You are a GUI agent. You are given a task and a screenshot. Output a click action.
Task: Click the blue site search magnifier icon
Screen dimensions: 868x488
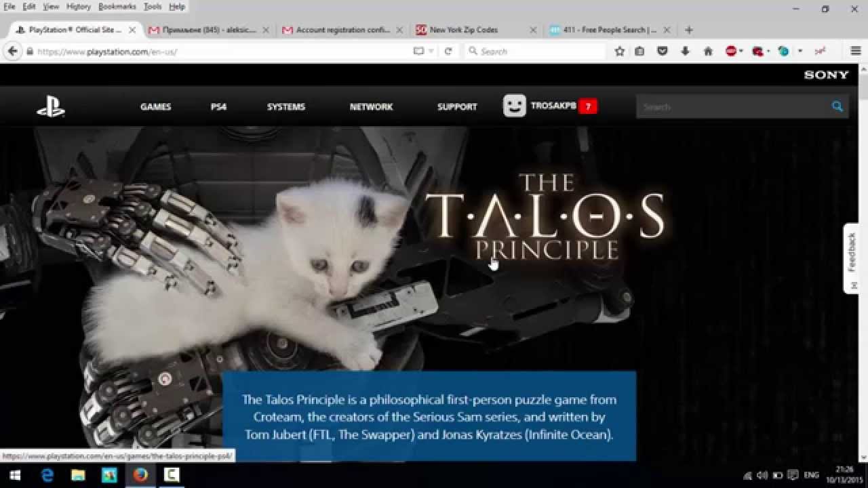(837, 106)
